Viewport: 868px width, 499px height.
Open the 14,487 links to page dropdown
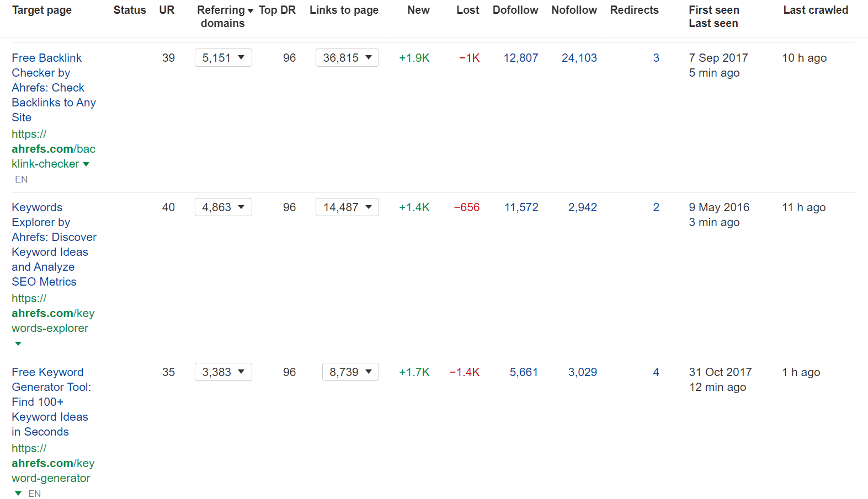tap(347, 207)
